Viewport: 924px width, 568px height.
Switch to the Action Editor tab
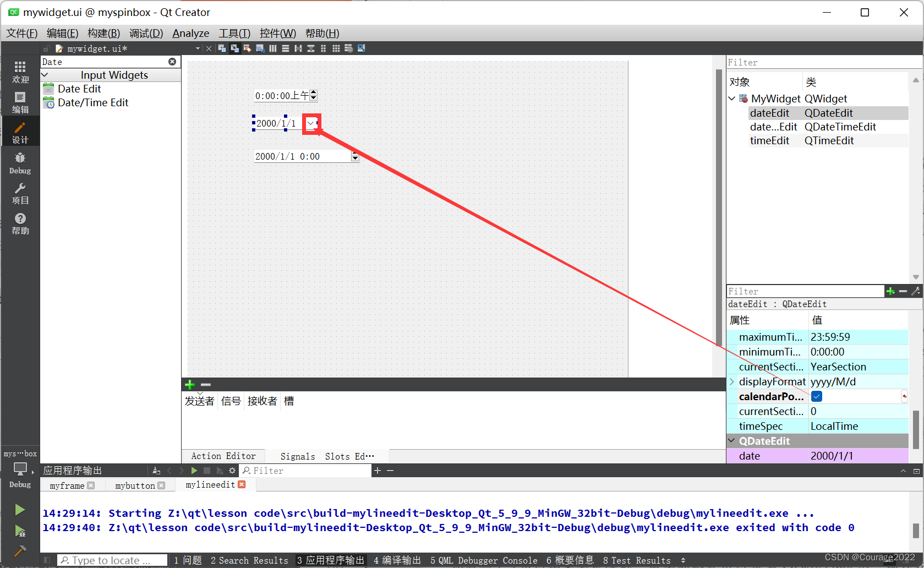223,456
